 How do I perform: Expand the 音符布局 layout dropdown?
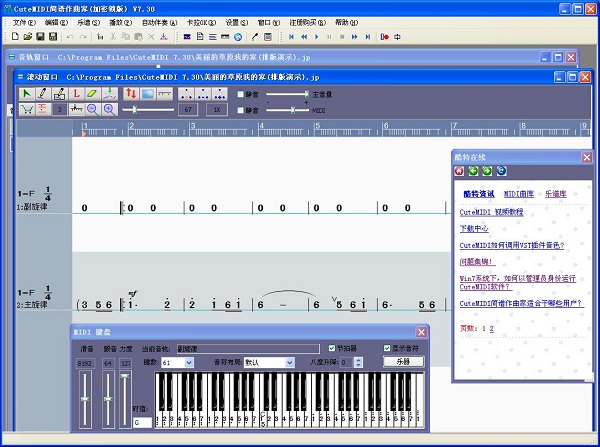point(290,362)
